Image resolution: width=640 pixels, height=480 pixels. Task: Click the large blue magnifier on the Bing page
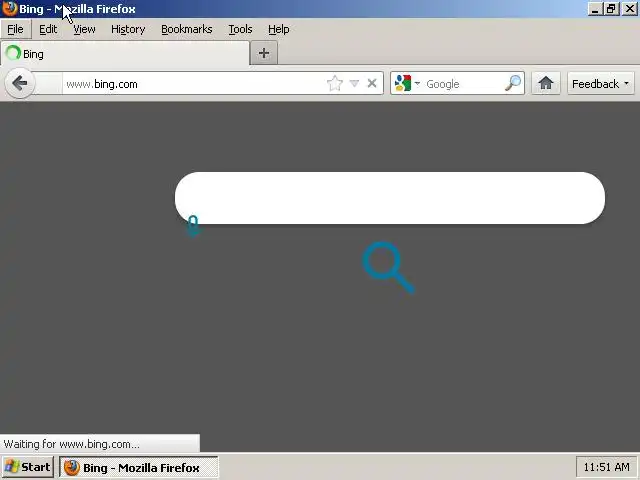[x=388, y=267]
